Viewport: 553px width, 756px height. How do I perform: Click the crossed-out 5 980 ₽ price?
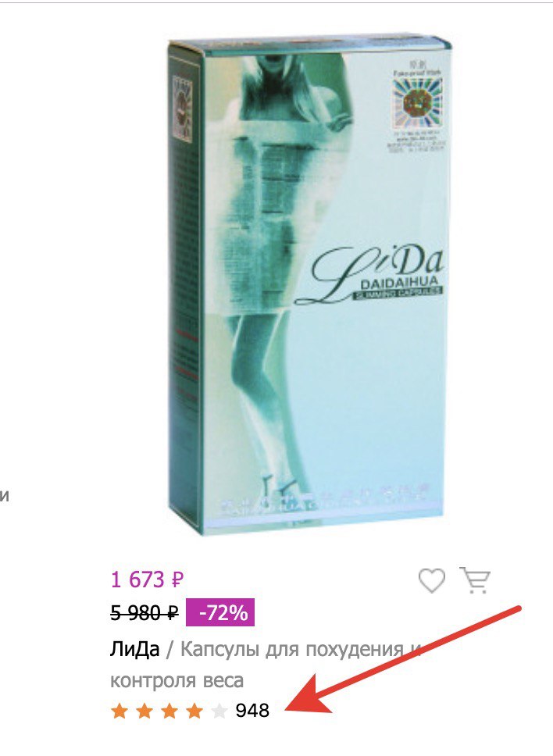coord(144,613)
